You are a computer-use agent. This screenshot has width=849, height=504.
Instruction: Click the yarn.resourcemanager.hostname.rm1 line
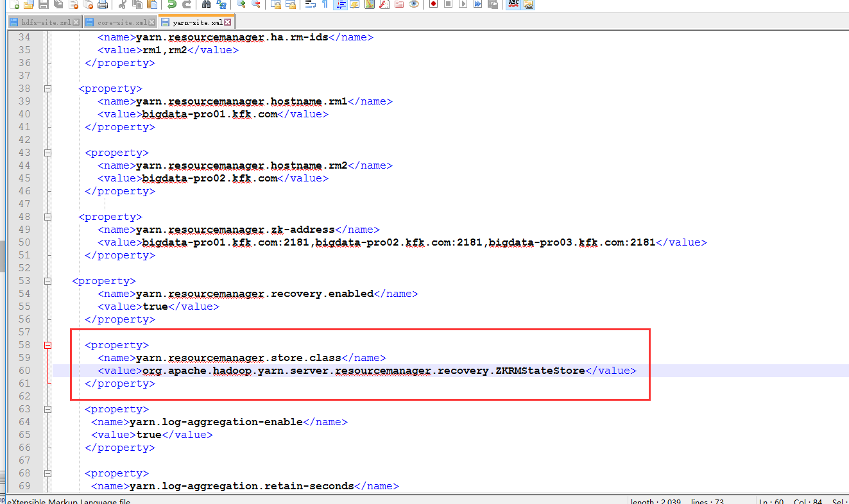pyautogui.click(x=244, y=101)
